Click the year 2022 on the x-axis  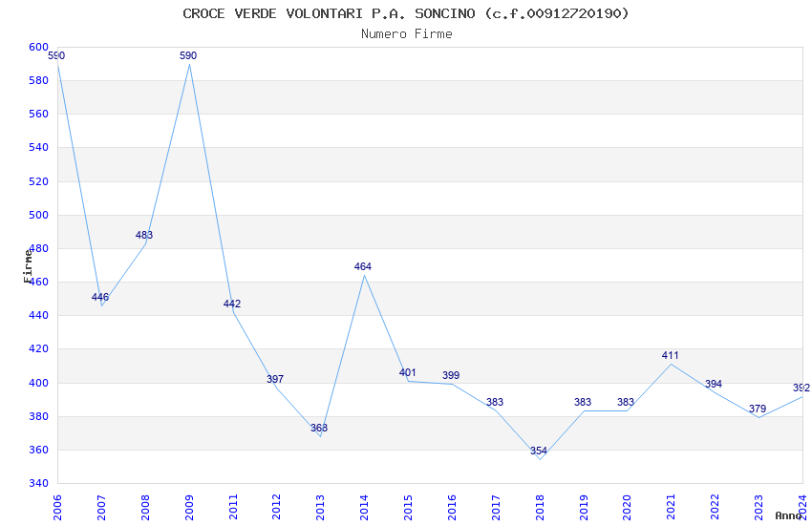pos(716,507)
